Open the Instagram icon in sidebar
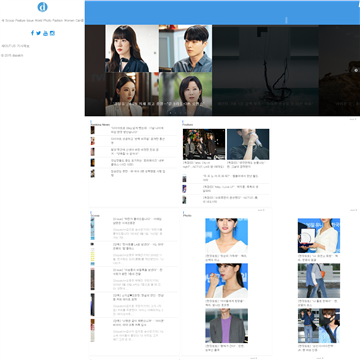The width and height of the screenshot is (360, 360). pyautogui.click(x=52, y=33)
